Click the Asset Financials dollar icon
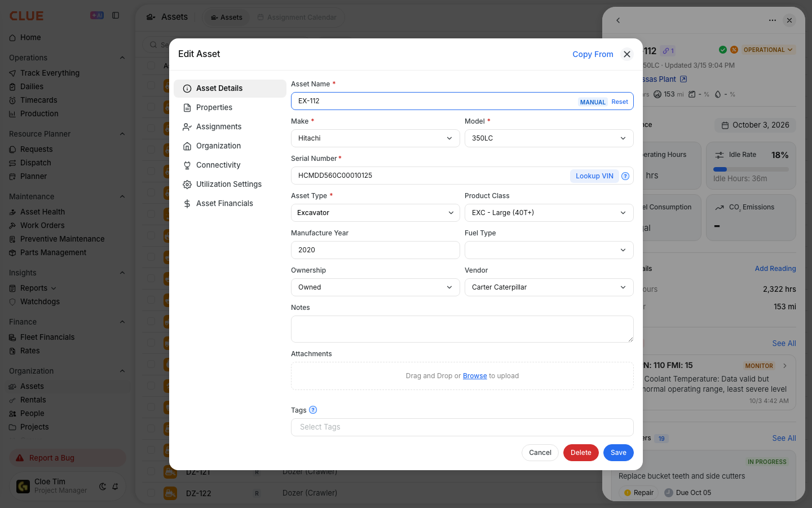Image resolution: width=812 pixels, height=508 pixels. 187,204
